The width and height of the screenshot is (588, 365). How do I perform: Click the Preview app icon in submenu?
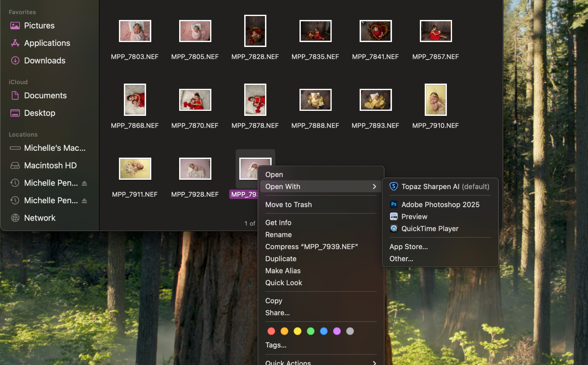pyautogui.click(x=394, y=217)
